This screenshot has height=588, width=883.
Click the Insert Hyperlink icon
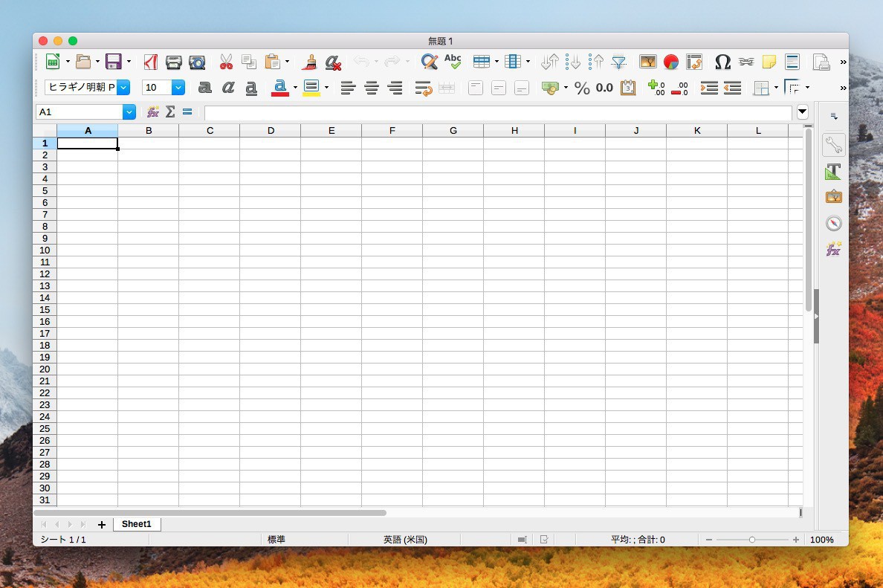pyautogui.click(x=746, y=62)
